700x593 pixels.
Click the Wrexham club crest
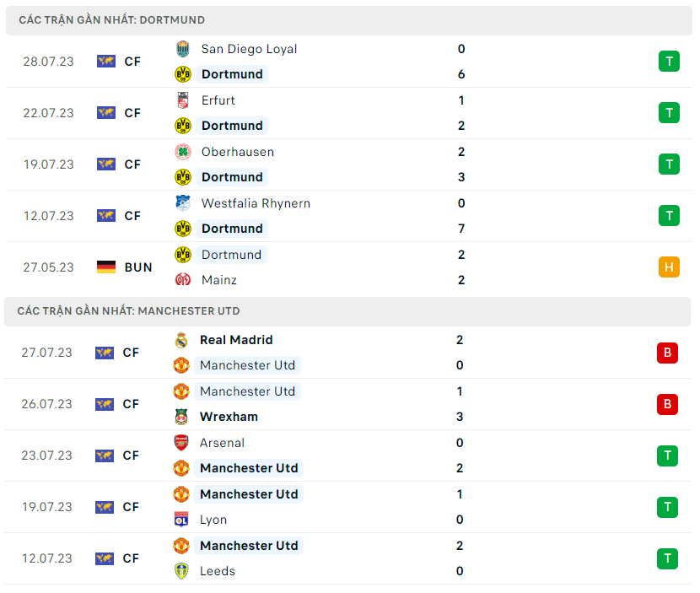click(181, 417)
